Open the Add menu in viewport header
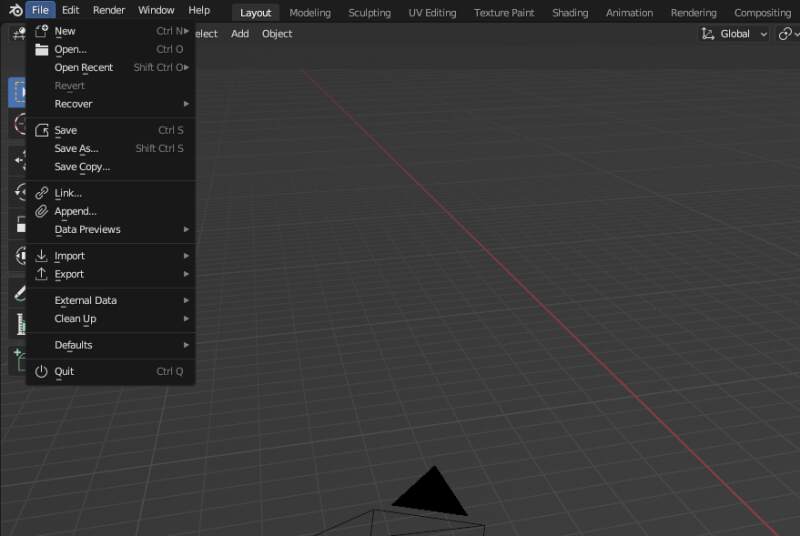This screenshot has height=536, width=800. click(x=240, y=34)
